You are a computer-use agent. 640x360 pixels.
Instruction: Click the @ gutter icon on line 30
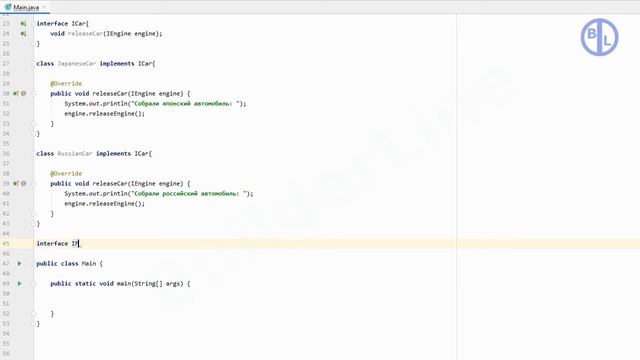pos(24,94)
